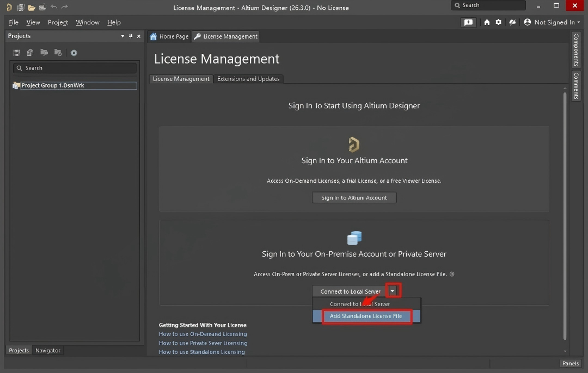Open How to use On-Demand Licensing link

[x=203, y=334]
